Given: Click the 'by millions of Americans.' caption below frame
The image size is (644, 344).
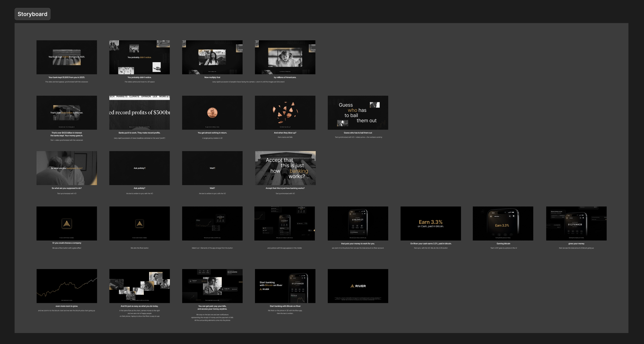Looking at the screenshot, I should pyautogui.click(x=285, y=78).
